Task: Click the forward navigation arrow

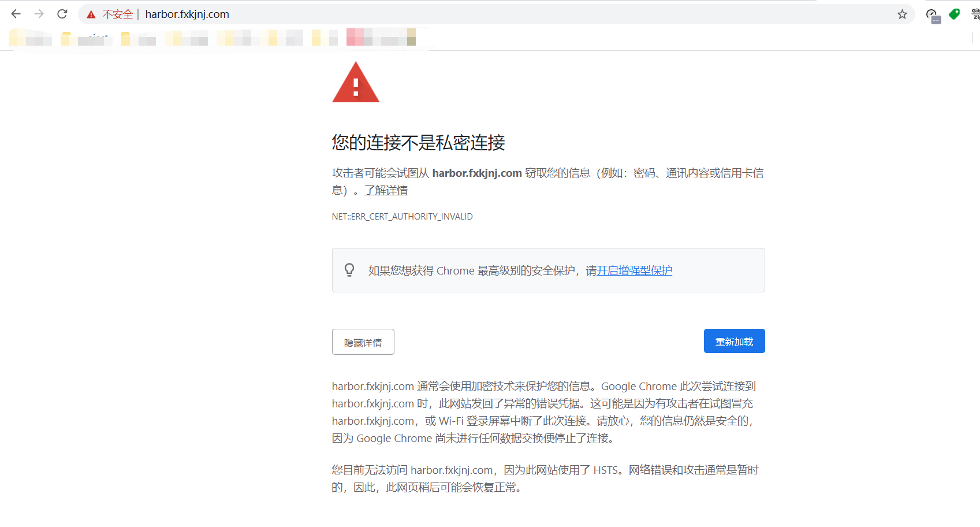Action: click(x=39, y=14)
